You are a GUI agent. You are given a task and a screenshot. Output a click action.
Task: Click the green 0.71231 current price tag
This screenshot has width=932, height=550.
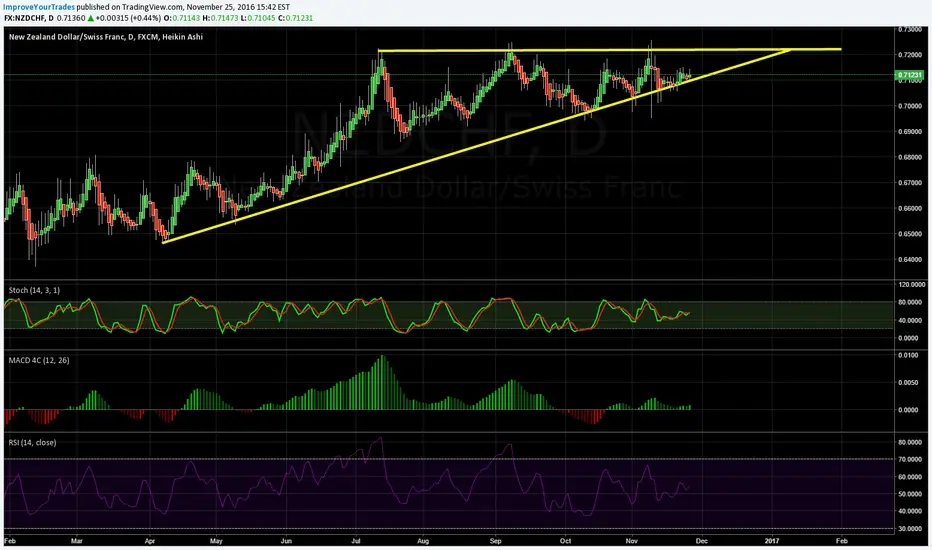tap(909, 75)
